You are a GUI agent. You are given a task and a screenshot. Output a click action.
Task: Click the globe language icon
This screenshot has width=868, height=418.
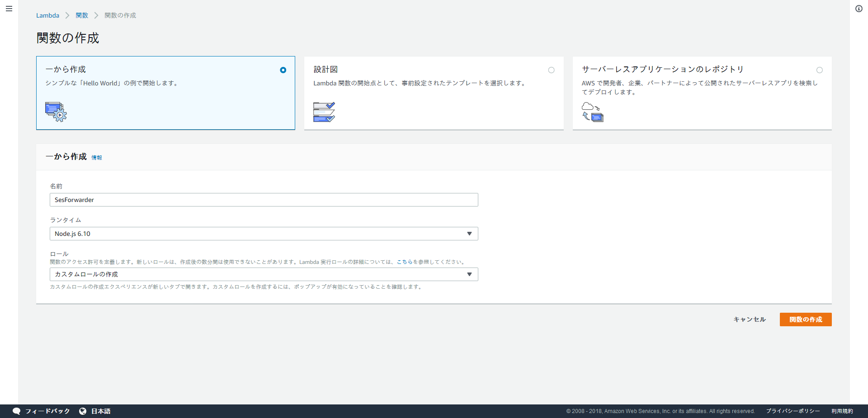83,411
